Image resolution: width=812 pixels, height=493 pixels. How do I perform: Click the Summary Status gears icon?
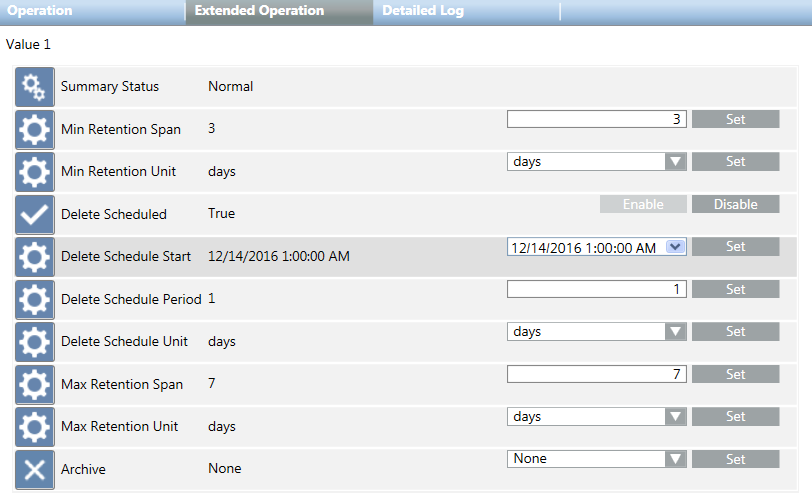tap(35, 87)
